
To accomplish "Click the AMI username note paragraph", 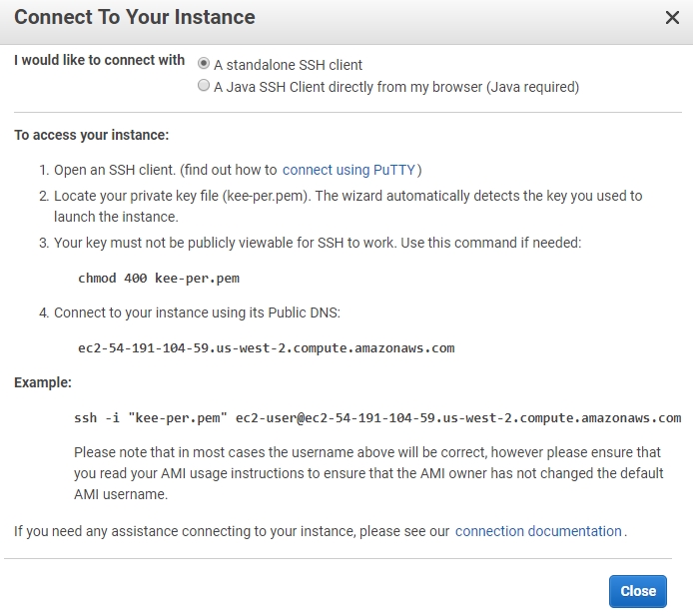I will 367,473.
